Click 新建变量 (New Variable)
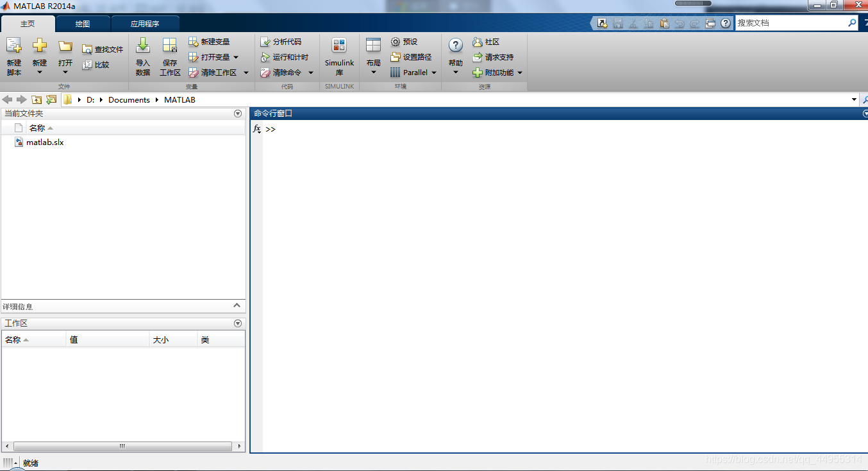The height and width of the screenshot is (471, 868). [209, 42]
